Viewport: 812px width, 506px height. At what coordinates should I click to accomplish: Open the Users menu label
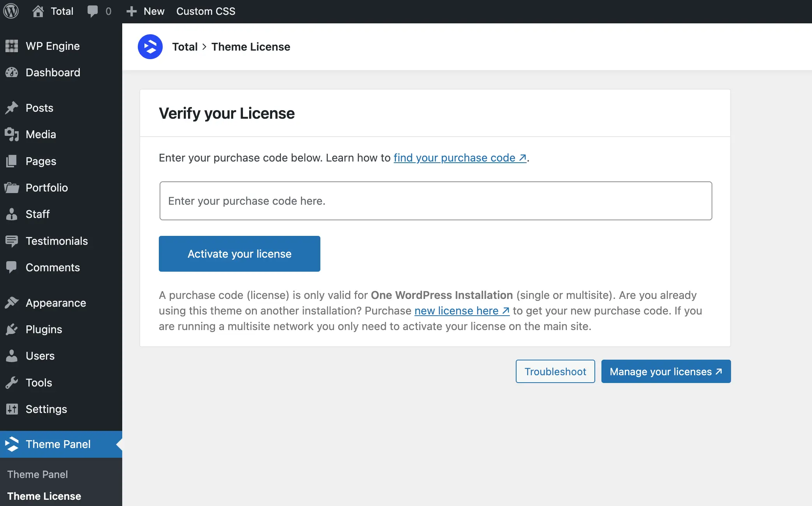[40, 356]
